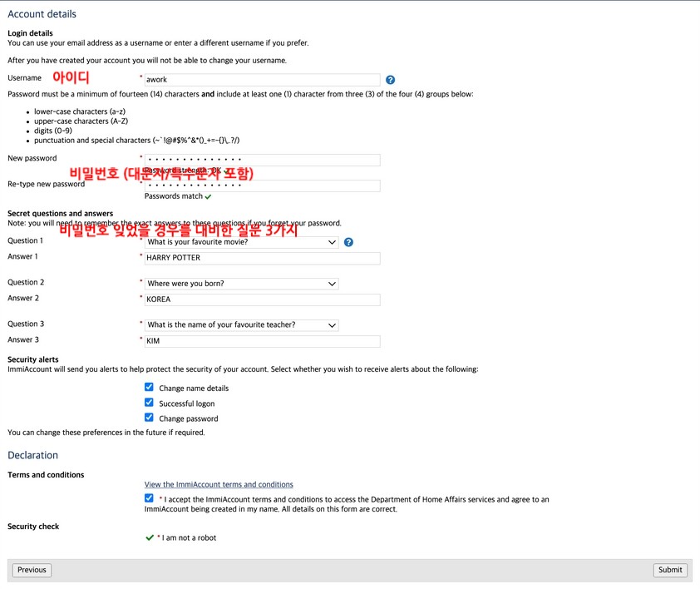
Task: Focus the Re-type new password field
Action: pos(262,186)
